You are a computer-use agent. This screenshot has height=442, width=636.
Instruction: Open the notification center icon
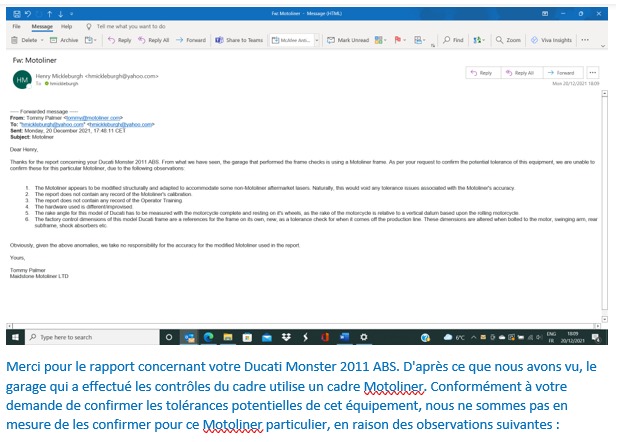pyautogui.click(x=596, y=337)
